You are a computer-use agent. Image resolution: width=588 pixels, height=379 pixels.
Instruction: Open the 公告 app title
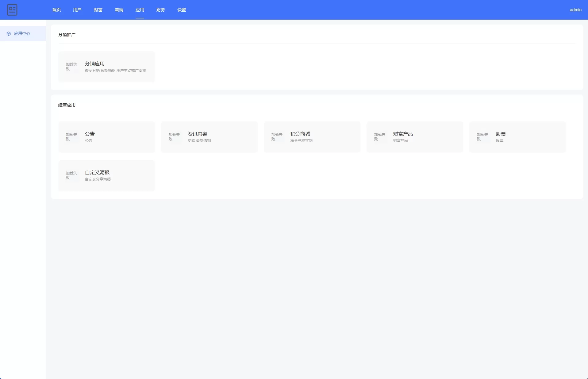[x=90, y=134]
